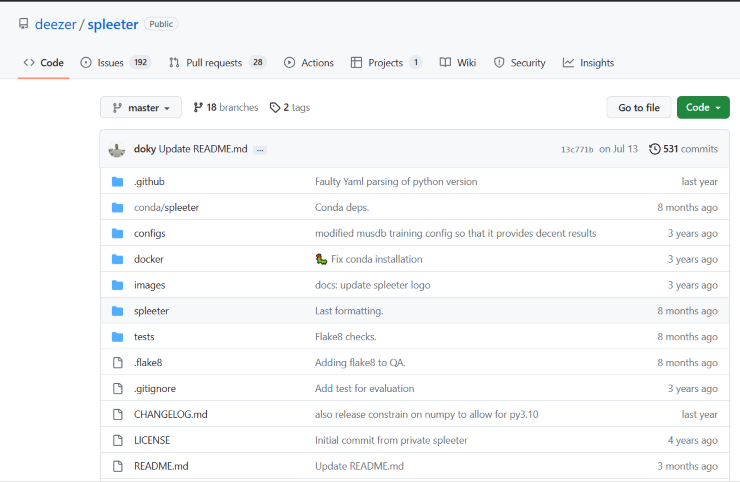This screenshot has width=740, height=482.
Task: Click the repository icon beside deezer
Action: 24,24
